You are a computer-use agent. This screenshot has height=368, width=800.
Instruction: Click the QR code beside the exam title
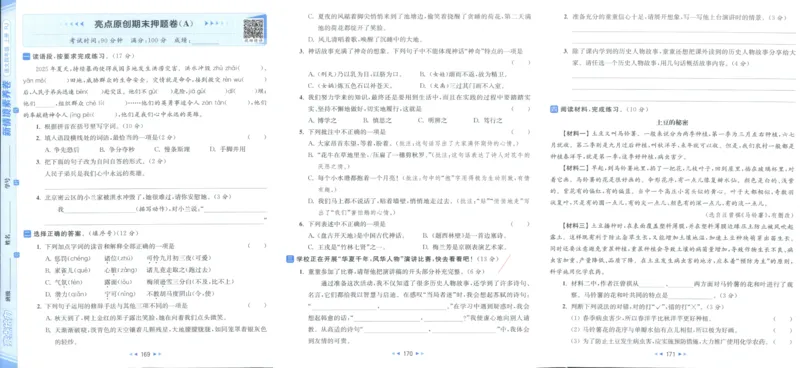coord(253,29)
